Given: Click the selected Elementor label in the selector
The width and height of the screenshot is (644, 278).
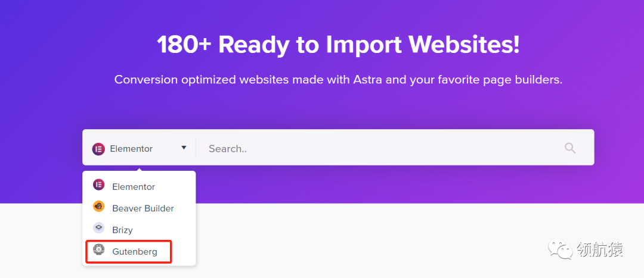Looking at the screenshot, I should pyautogui.click(x=131, y=149).
